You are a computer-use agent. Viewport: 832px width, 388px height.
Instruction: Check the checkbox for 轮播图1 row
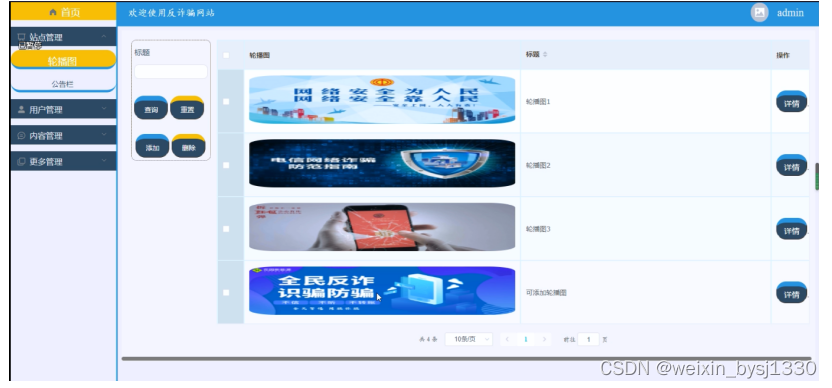pos(227,101)
